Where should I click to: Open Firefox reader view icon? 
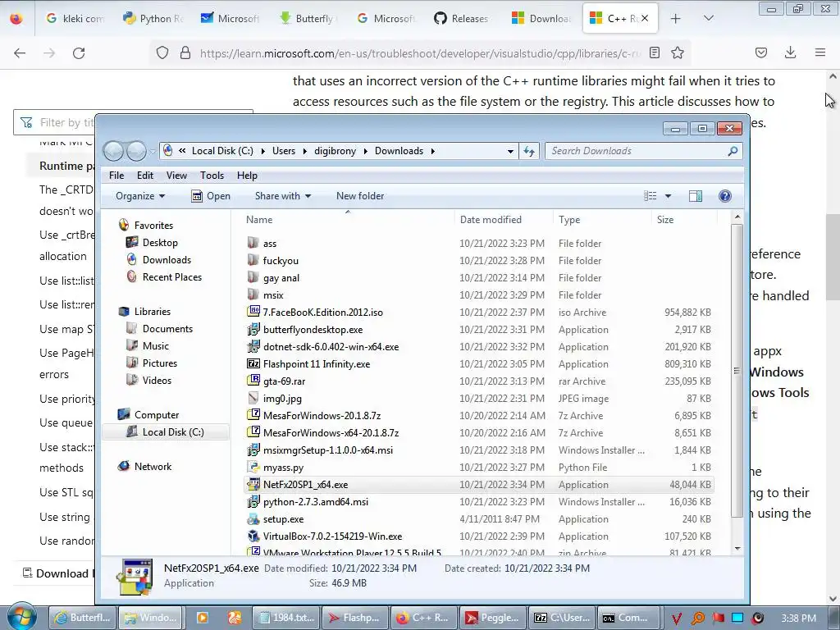click(655, 52)
